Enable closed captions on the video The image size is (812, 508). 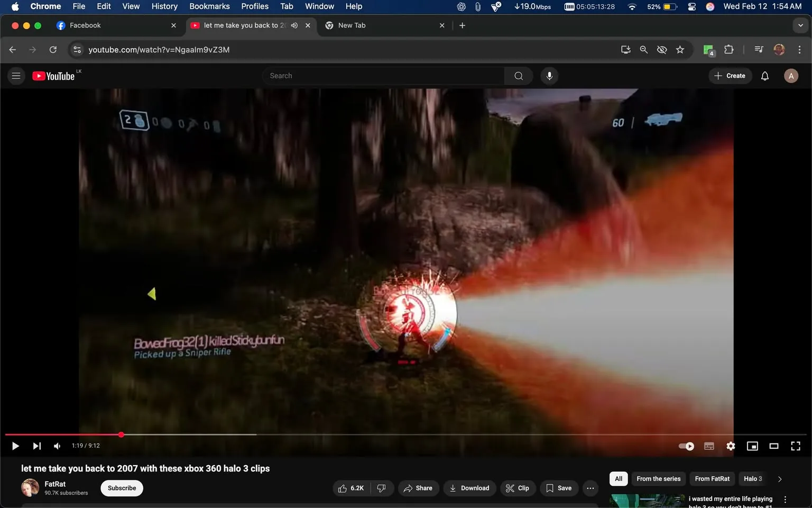tap(709, 446)
